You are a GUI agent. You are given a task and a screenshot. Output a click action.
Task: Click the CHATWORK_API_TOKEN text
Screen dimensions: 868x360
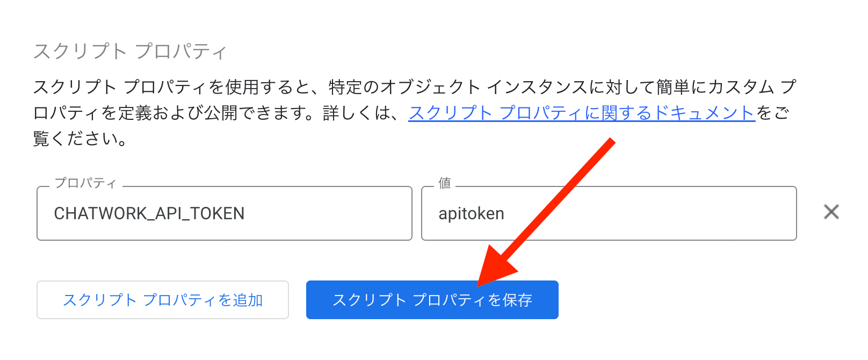tap(149, 213)
